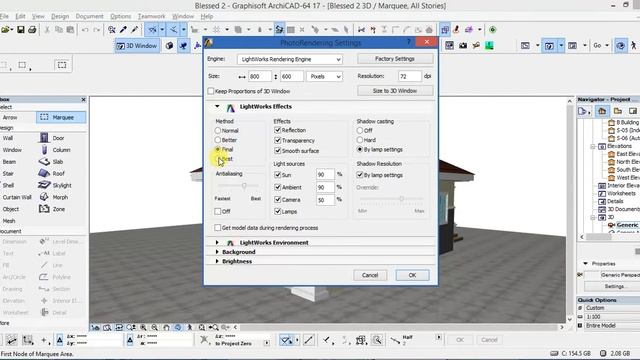Click the 3D Window toolbar button
The width and height of the screenshot is (640, 360).
(x=137, y=46)
